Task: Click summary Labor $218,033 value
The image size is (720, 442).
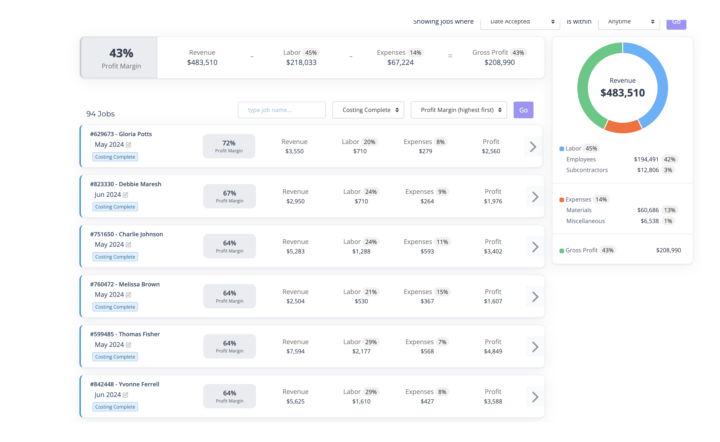Action: 301,62
